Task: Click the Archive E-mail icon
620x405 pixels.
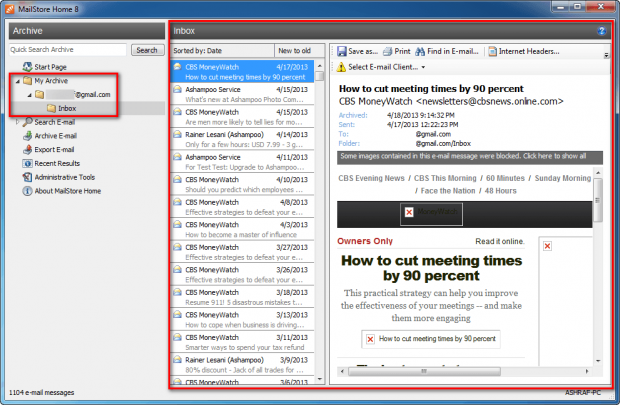Action: 27,136
